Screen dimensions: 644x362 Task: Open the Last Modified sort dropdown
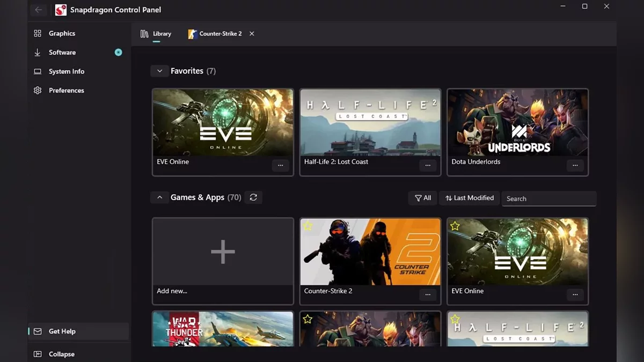tap(470, 198)
